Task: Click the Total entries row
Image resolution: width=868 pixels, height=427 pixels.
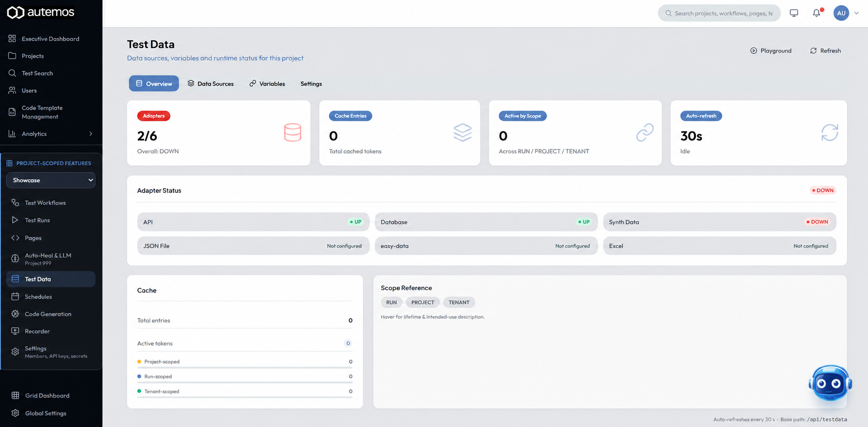Action: pyautogui.click(x=245, y=320)
